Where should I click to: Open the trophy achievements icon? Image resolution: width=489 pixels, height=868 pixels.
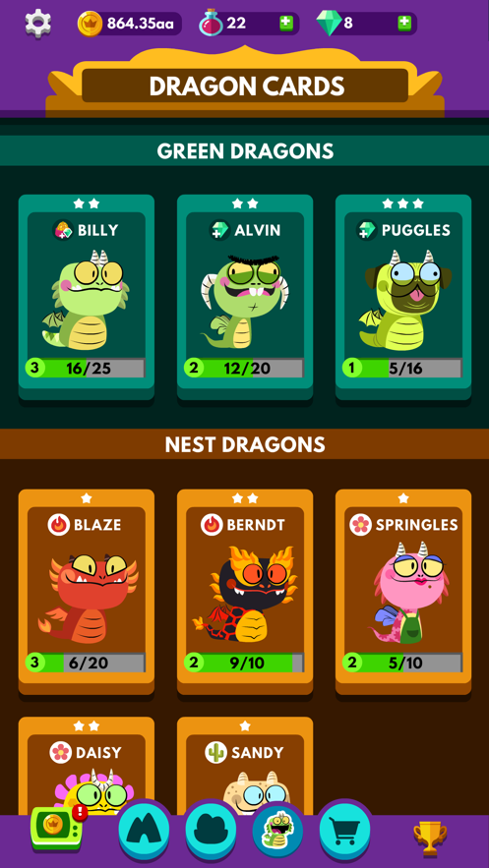coord(430,833)
